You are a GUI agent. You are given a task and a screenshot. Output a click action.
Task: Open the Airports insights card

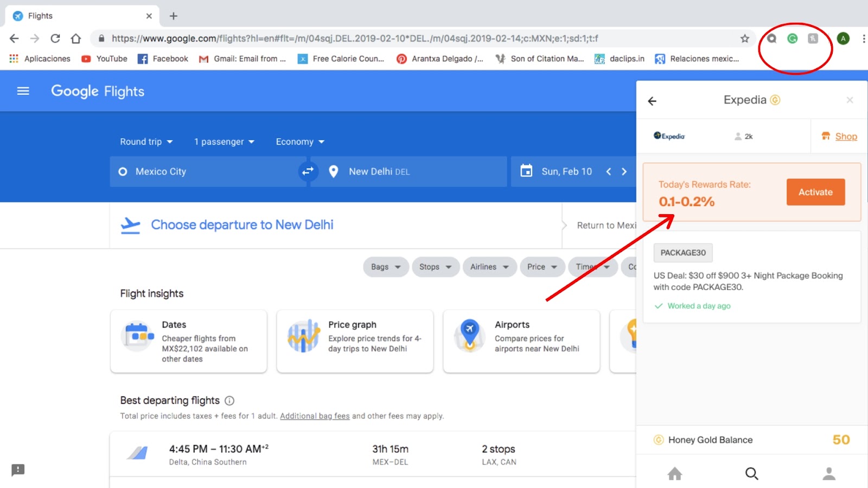point(521,341)
